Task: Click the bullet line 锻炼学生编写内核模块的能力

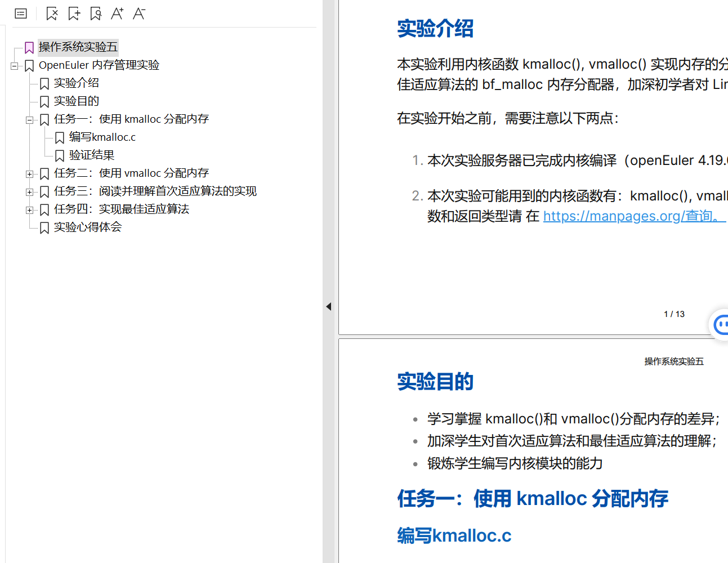Action: 515,463
